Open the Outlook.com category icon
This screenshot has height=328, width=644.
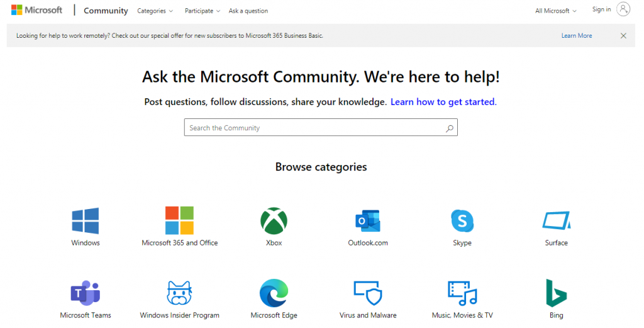pyautogui.click(x=368, y=221)
